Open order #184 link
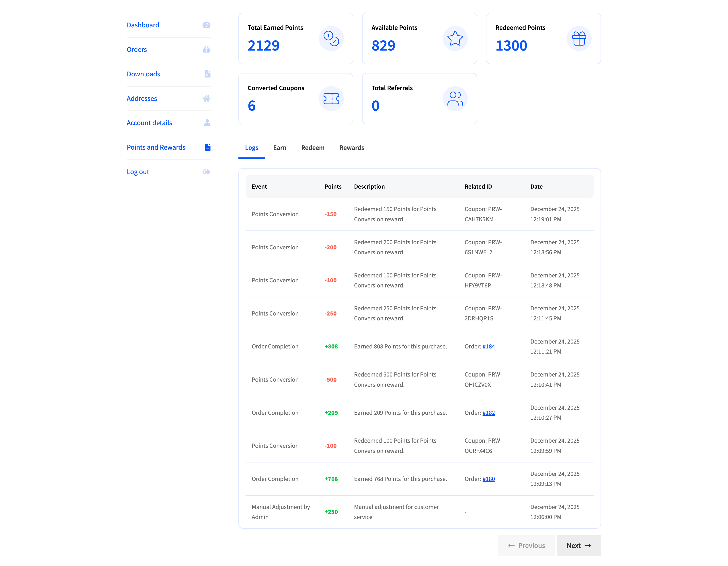Screen dimensions: 728x566 488,346
